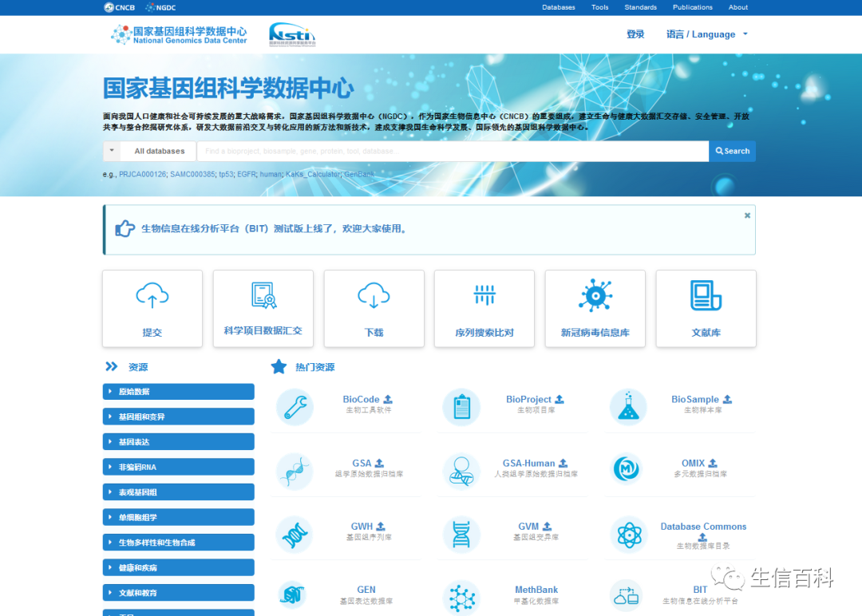Click the KaKs_Calculator example link

(x=313, y=174)
